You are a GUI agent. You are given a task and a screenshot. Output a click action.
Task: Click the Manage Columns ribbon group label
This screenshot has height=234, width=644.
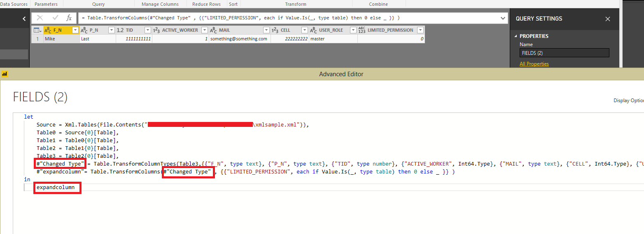click(x=160, y=4)
